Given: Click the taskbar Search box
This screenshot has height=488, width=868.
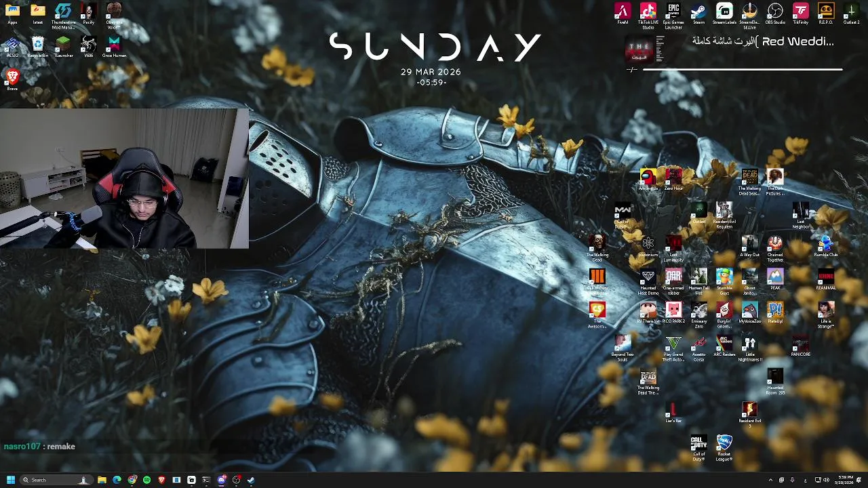Looking at the screenshot, I should pyautogui.click(x=56, y=480).
